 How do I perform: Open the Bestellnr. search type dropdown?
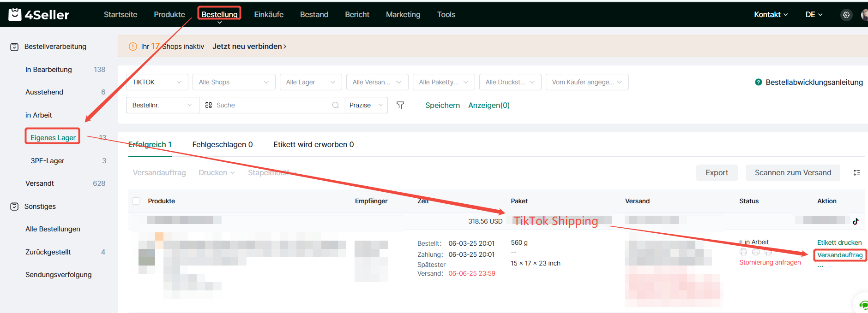[163, 105]
